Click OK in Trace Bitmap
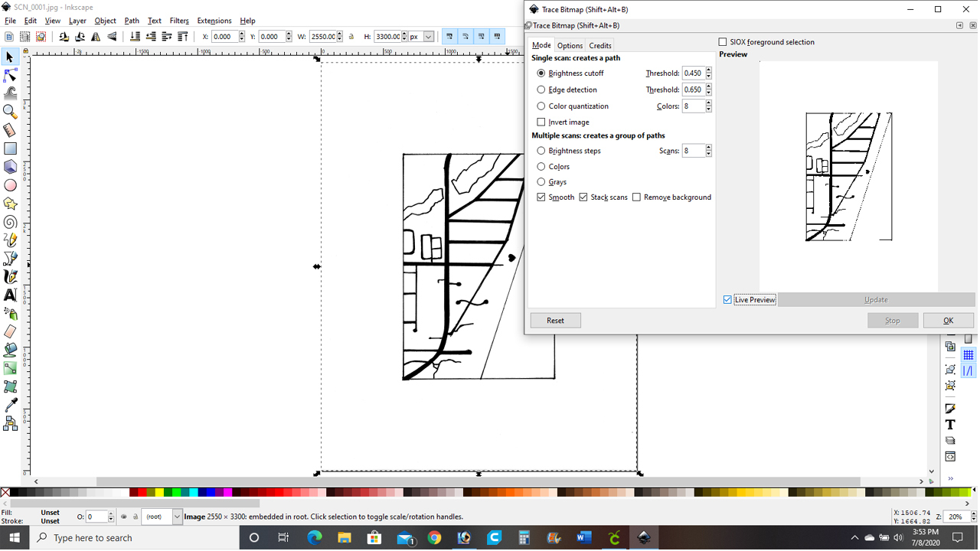 point(949,321)
